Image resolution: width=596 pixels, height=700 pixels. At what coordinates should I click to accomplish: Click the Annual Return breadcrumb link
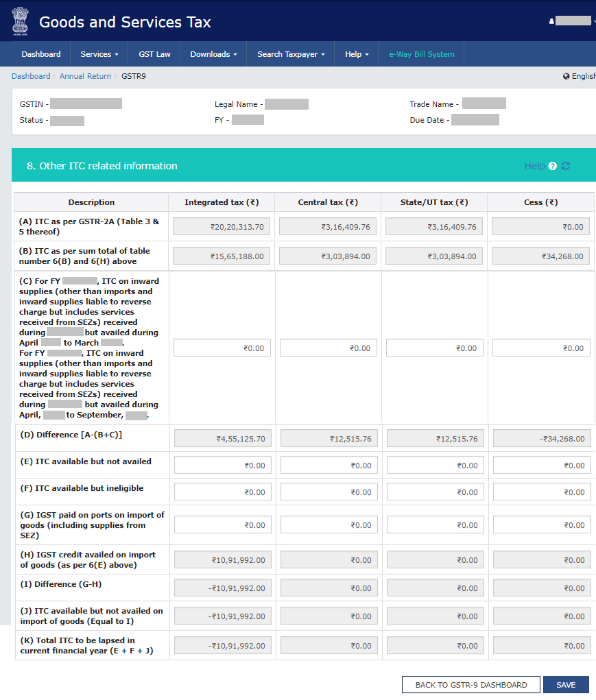click(x=85, y=76)
